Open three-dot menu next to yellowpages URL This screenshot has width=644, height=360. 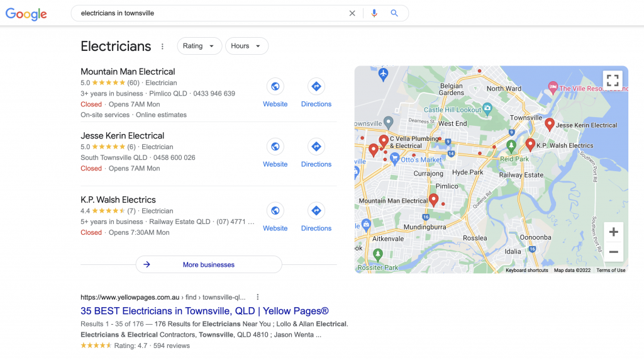[257, 297]
